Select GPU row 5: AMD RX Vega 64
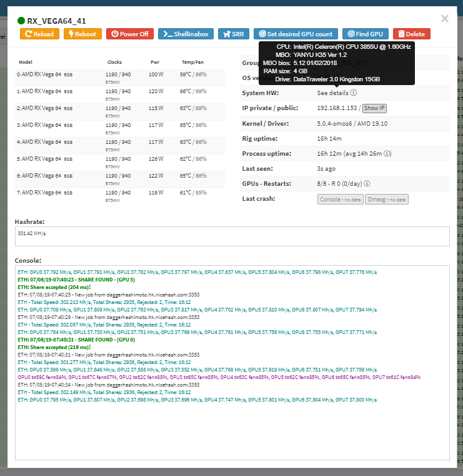463x476 pixels. 120,163
